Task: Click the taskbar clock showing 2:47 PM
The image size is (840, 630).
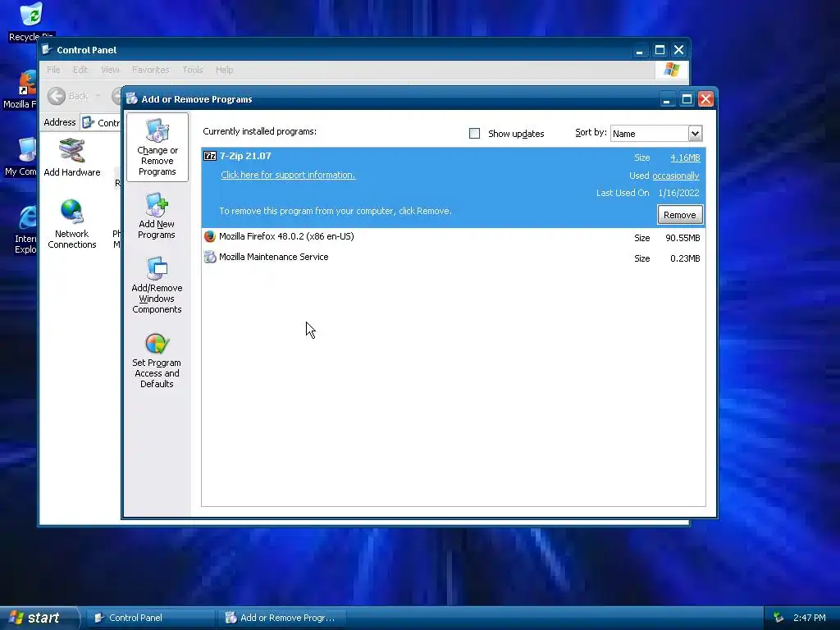Action: [x=809, y=618]
